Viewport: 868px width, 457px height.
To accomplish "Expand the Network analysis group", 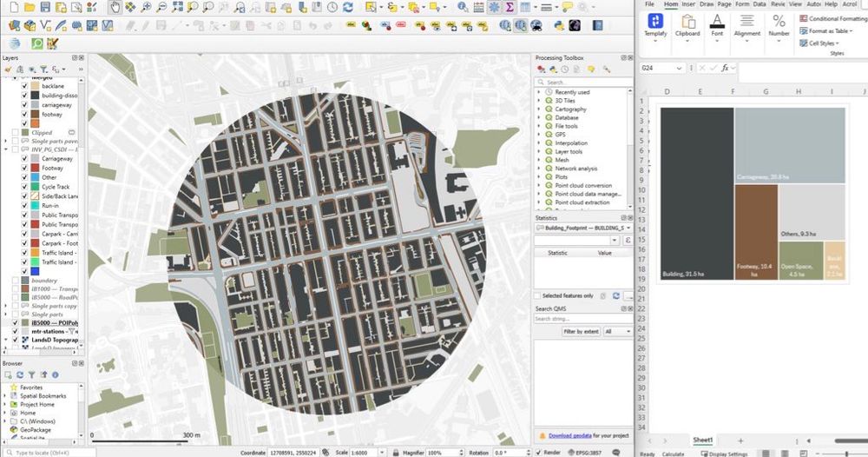I will point(539,169).
